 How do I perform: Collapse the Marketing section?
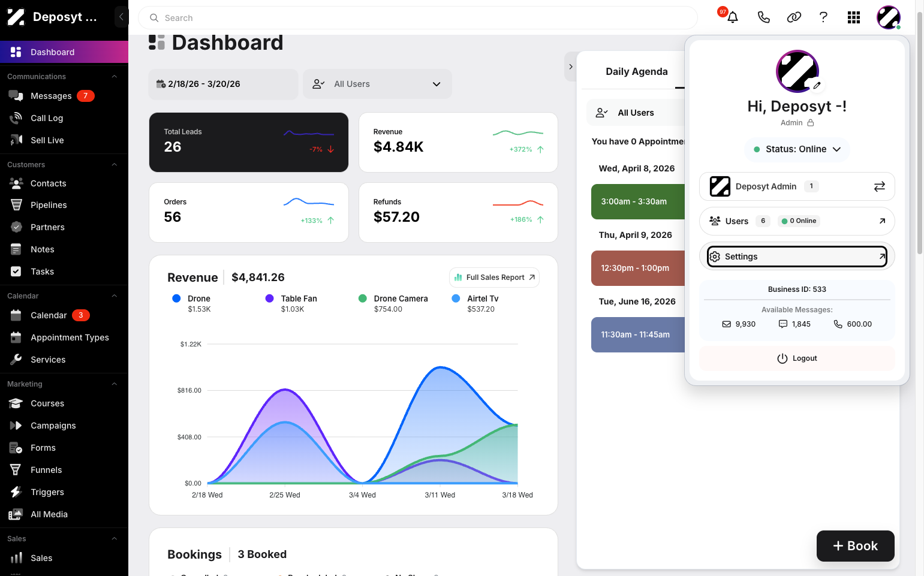click(x=114, y=384)
